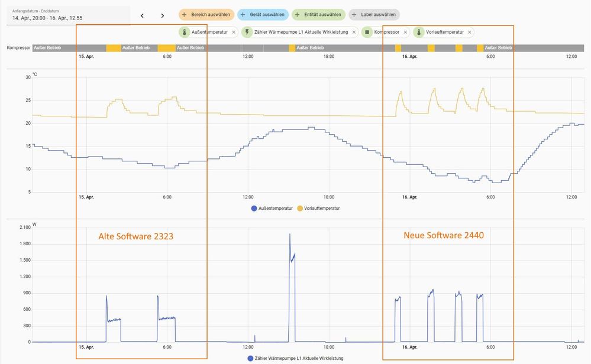Go to next date range with right chevron

163,16
